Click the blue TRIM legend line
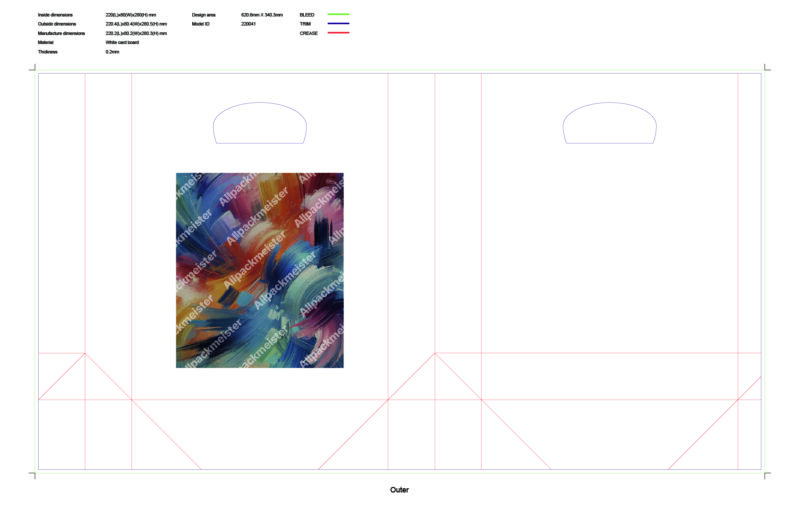800x508 pixels. tap(338, 23)
